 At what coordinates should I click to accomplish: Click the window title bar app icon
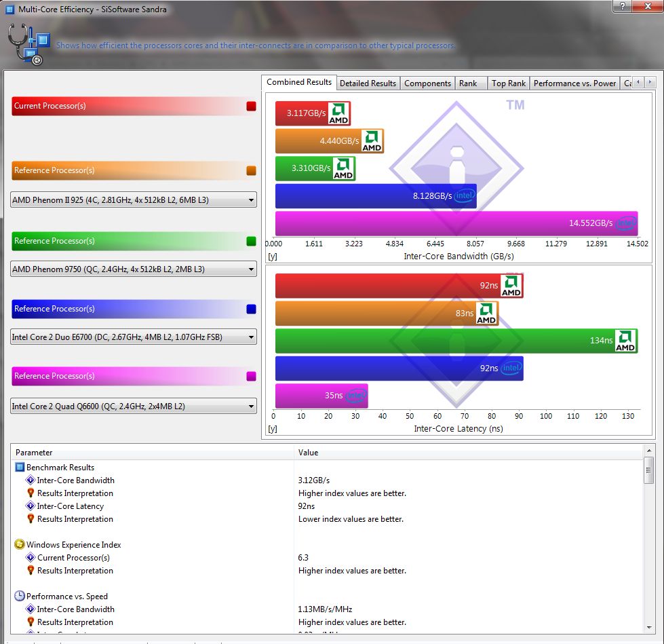tap(9, 10)
